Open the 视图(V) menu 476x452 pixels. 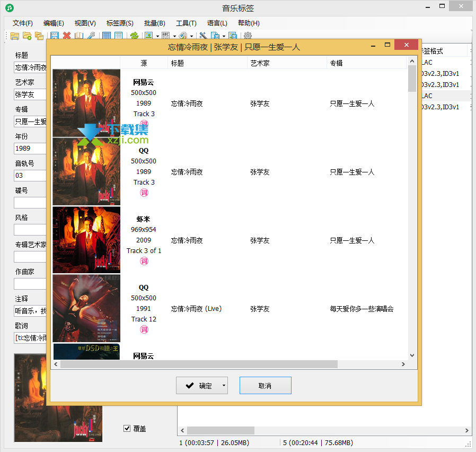pyautogui.click(x=85, y=23)
